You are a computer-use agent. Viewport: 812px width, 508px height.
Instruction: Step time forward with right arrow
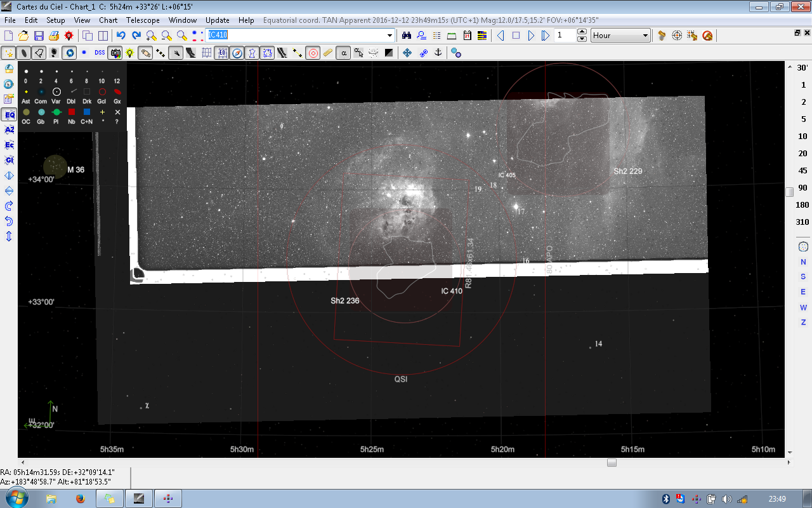point(531,36)
